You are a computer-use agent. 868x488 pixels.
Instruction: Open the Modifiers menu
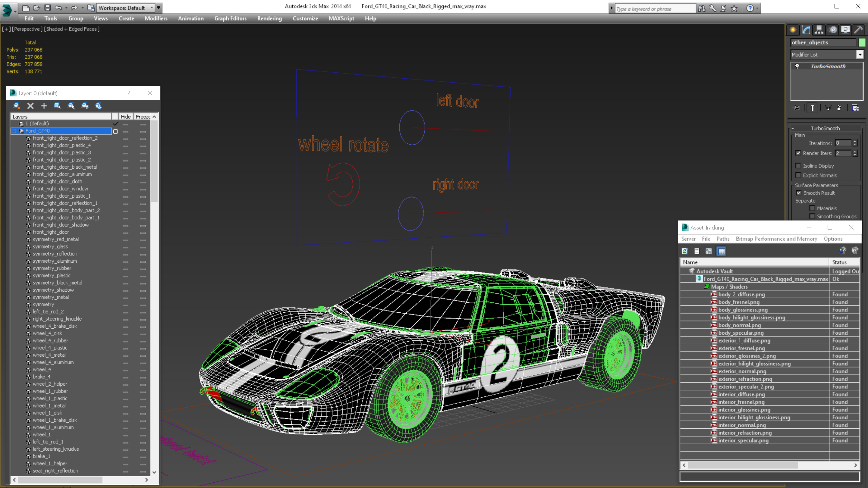pyautogui.click(x=156, y=18)
